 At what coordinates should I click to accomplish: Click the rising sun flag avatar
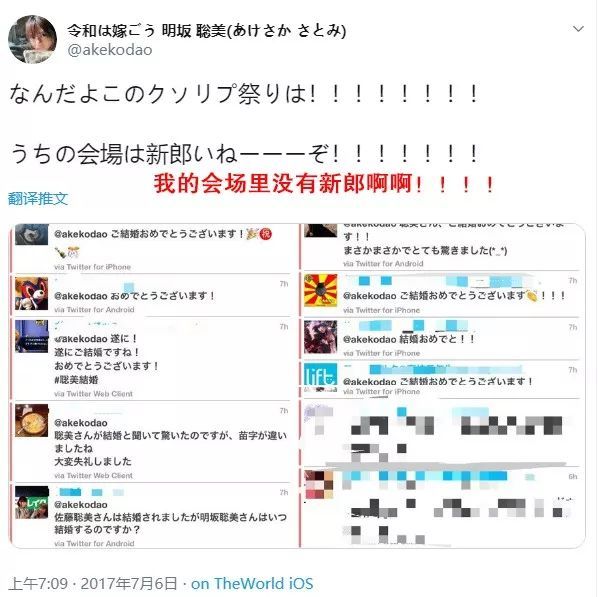tap(320, 290)
